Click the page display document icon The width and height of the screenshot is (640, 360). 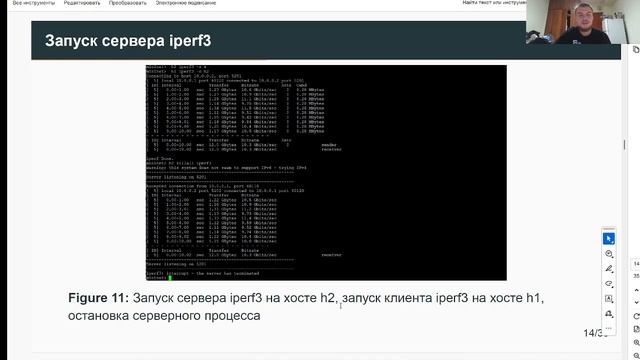pos(636,329)
